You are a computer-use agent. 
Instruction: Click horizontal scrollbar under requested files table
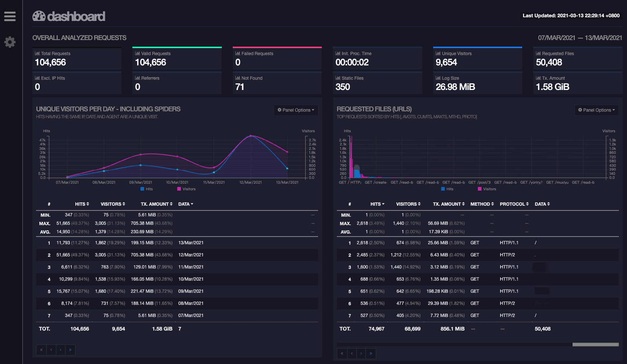click(x=595, y=345)
